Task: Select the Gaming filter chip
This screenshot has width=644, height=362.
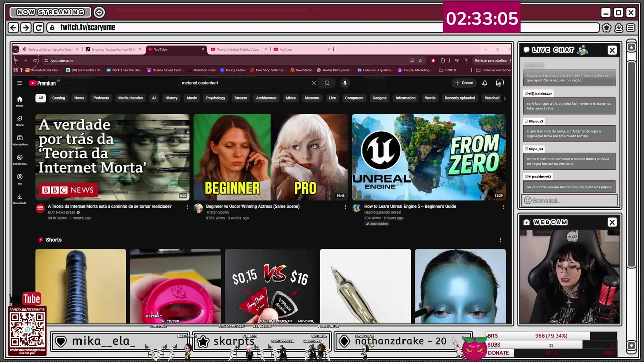Action: [x=59, y=98]
